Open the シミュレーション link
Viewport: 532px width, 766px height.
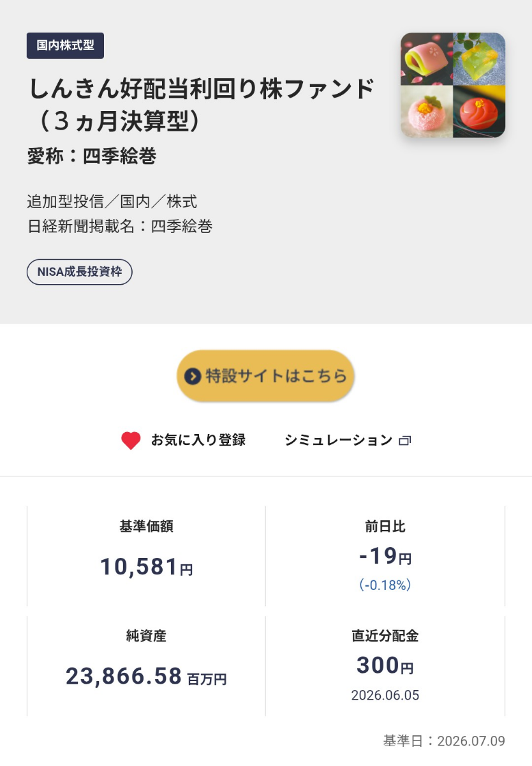(x=348, y=440)
